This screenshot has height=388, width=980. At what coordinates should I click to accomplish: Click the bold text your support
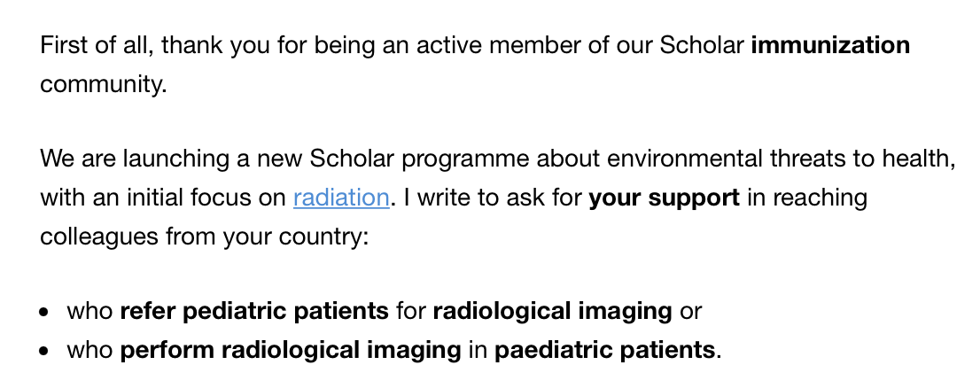(664, 198)
